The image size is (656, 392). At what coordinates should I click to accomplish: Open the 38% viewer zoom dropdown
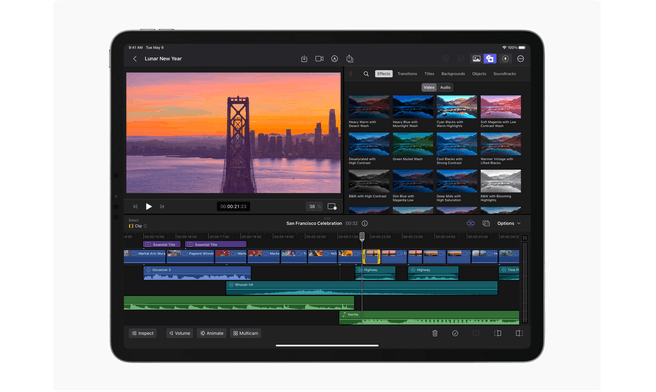[314, 207]
